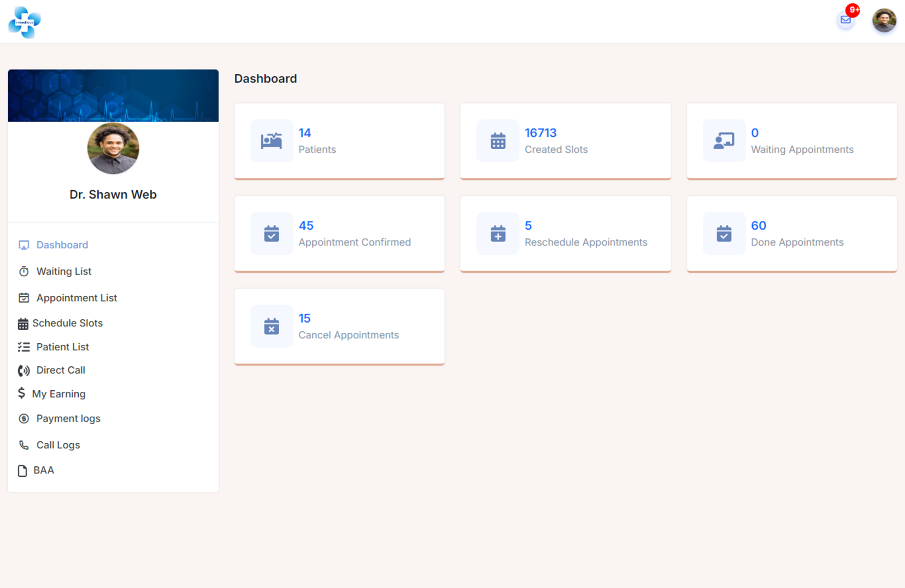This screenshot has height=588, width=905.
Task: Open the Waiting List page
Action: click(64, 271)
